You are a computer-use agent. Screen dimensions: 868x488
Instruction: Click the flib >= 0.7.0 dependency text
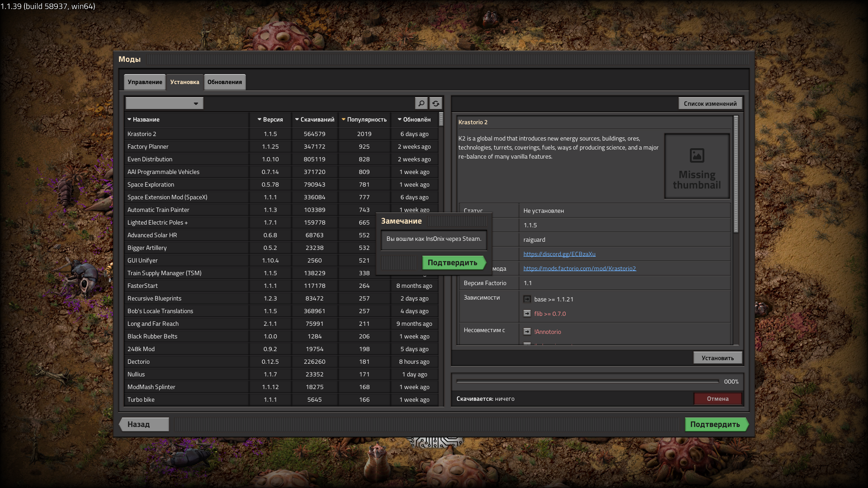(550, 314)
